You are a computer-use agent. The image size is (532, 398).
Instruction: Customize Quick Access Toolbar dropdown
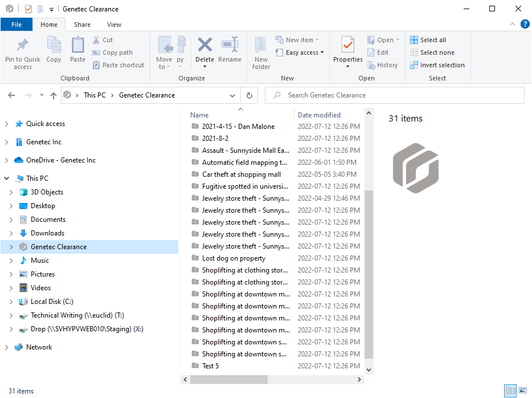tap(51, 10)
